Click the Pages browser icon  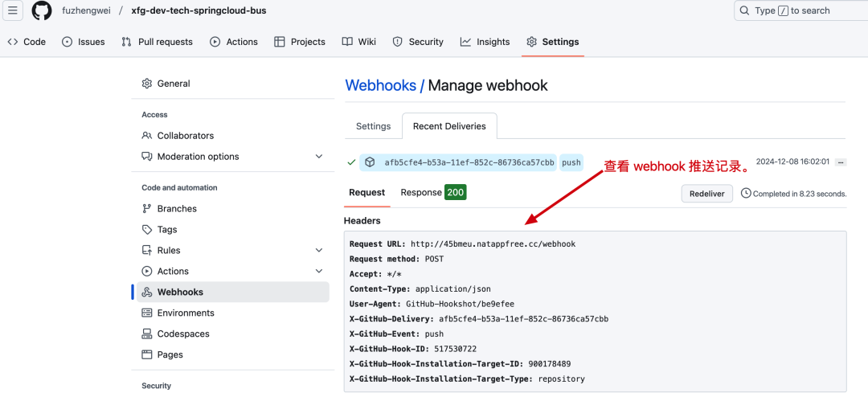[x=147, y=354]
